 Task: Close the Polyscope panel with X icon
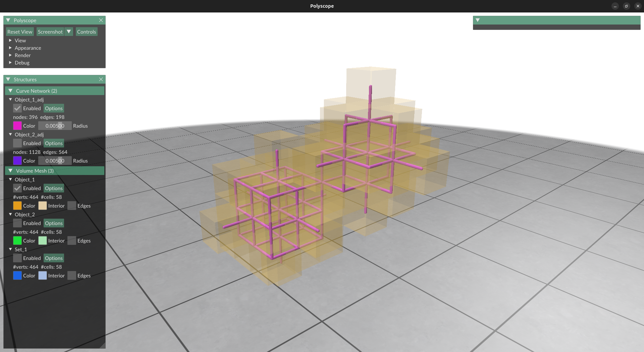(101, 20)
